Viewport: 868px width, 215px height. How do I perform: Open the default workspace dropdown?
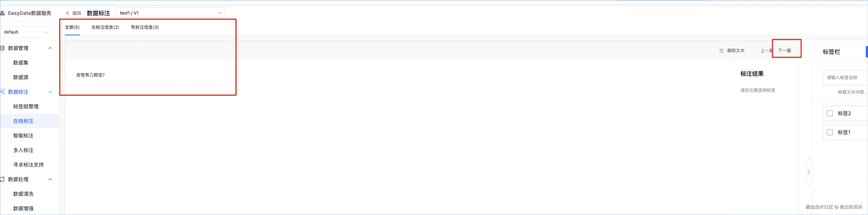pyautogui.click(x=26, y=32)
